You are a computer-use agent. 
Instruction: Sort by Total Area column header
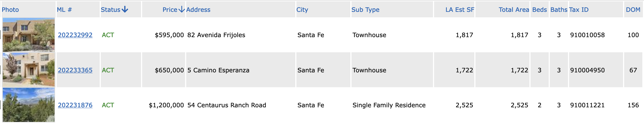(x=514, y=10)
